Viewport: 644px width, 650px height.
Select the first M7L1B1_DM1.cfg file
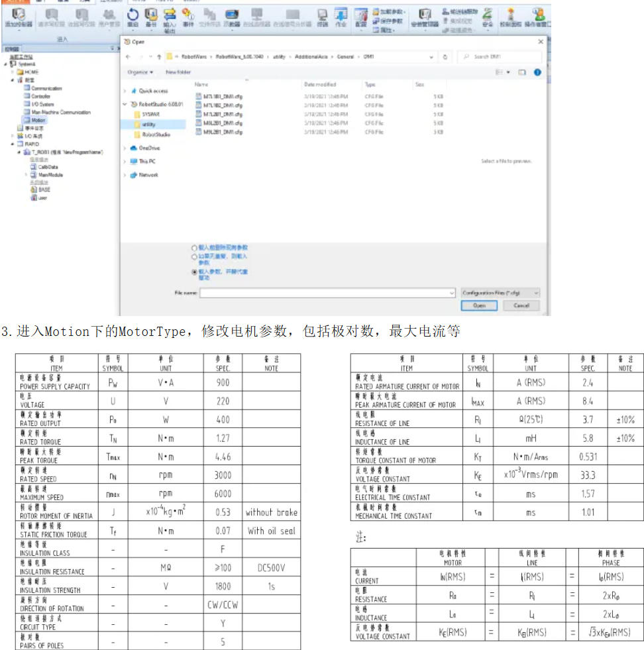coord(218,96)
